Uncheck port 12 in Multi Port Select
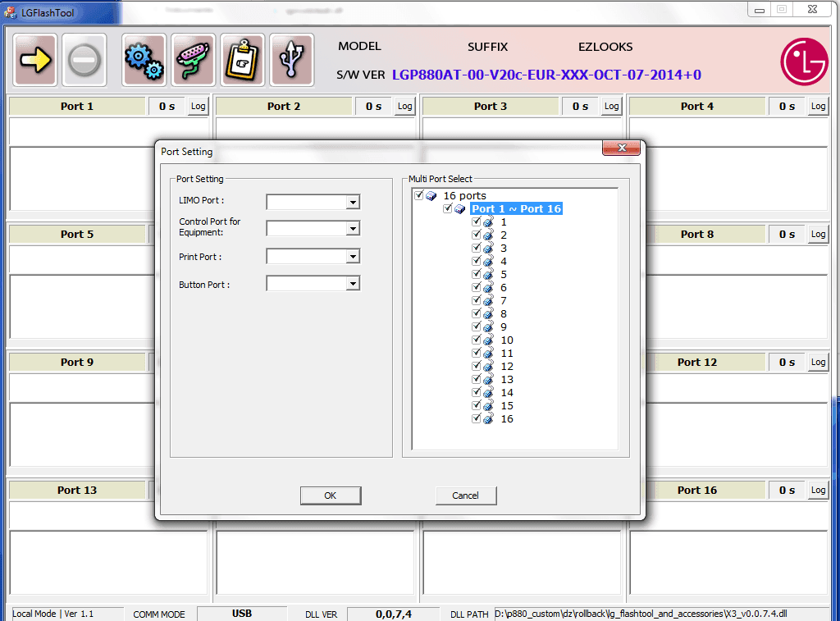Screen dimensions: 840x621 pyautogui.click(x=477, y=366)
